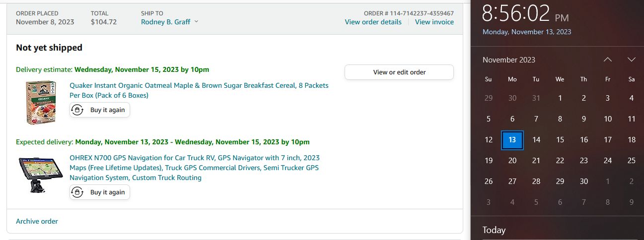644x240 pixels.
Task: Select November 15 in the calendar
Action: click(560, 140)
